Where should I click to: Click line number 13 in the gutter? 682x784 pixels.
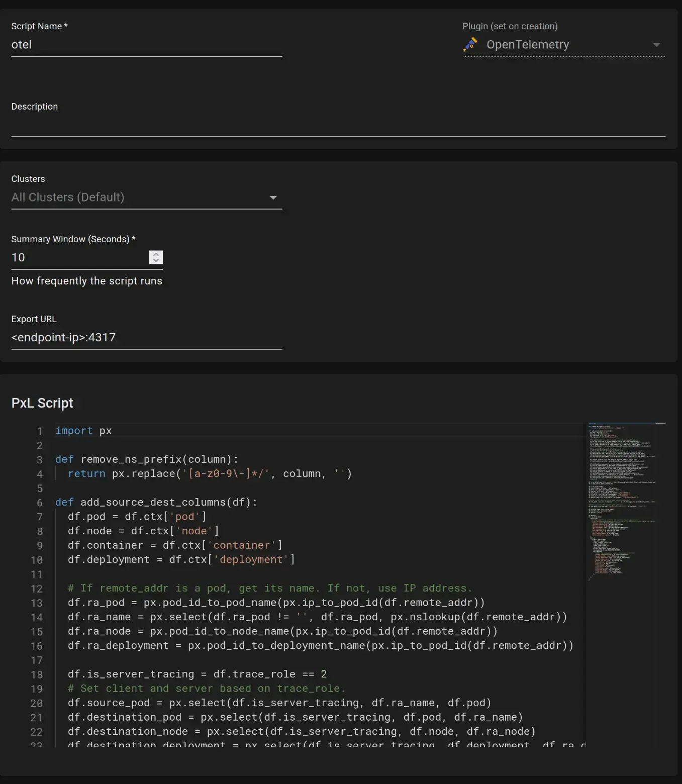click(37, 603)
